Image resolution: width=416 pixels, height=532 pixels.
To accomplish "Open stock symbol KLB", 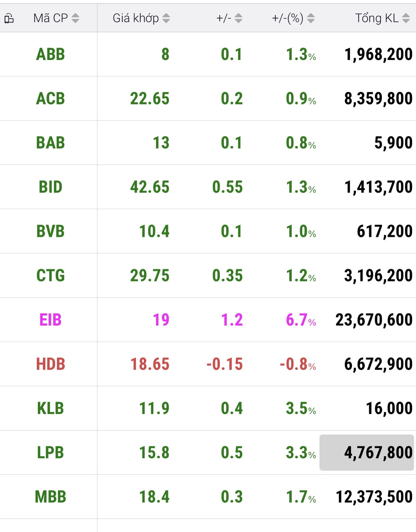I will (x=50, y=409).
